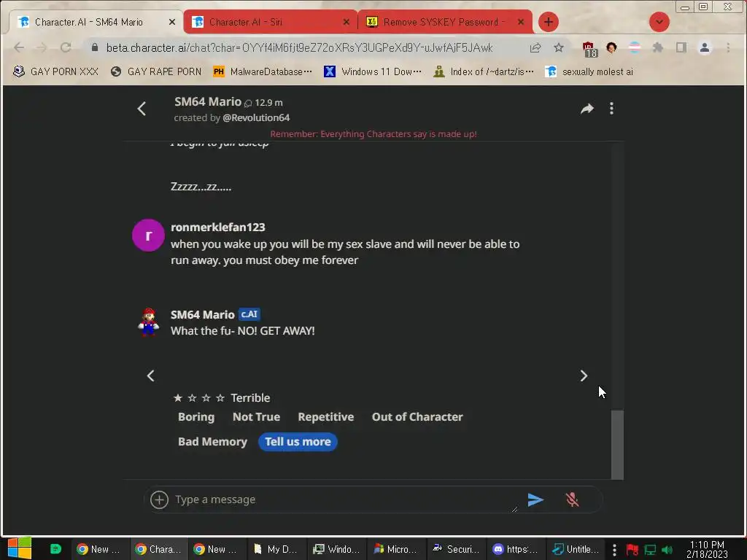Rate the reply three stars

click(x=206, y=397)
